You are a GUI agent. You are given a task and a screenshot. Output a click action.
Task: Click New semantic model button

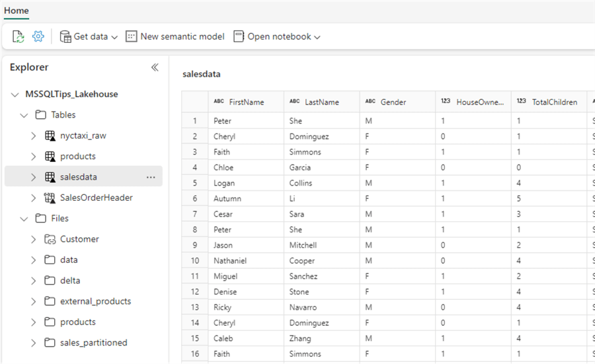175,37
